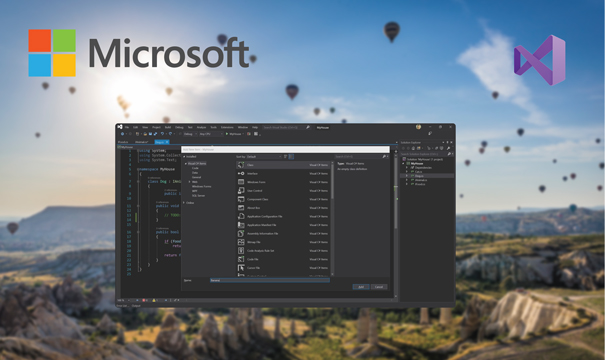Select the Assembly Information File icon
This screenshot has height=360, width=605.
coord(241,233)
